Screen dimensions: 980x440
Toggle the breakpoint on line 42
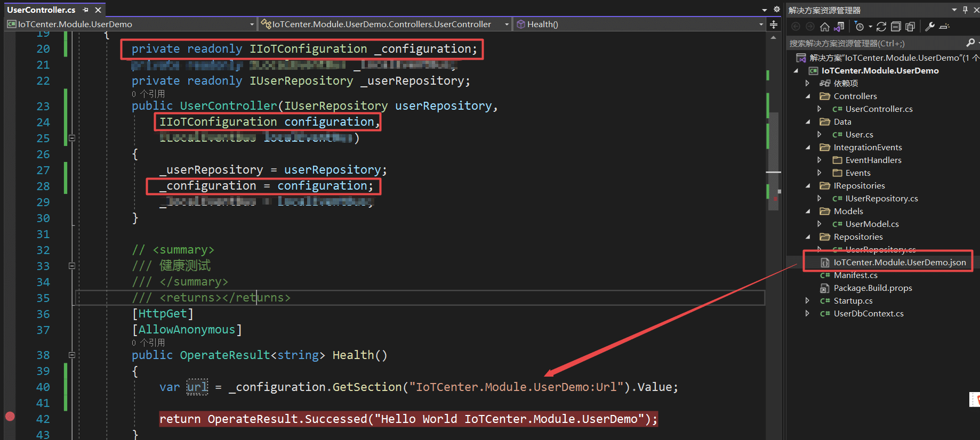10,417
